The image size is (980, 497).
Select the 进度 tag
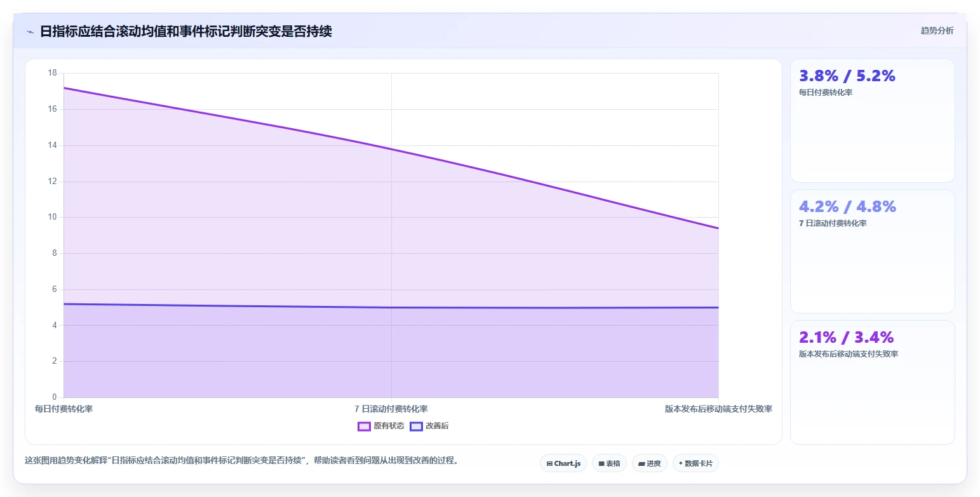(x=649, y=463)
